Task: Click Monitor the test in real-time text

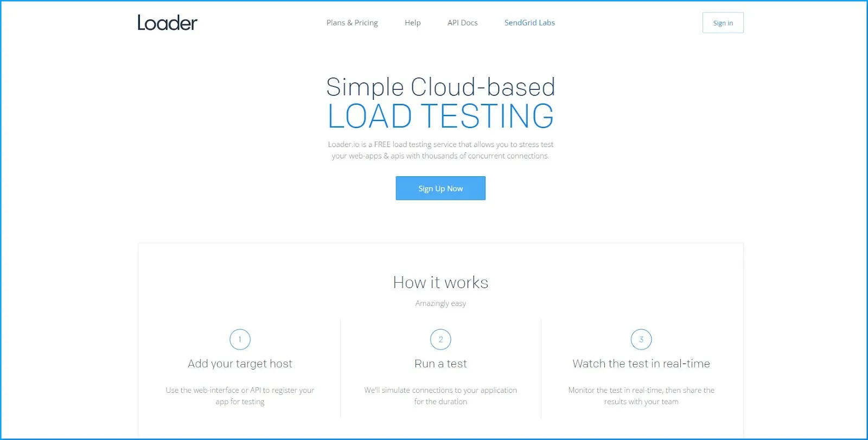Action: 641,396
